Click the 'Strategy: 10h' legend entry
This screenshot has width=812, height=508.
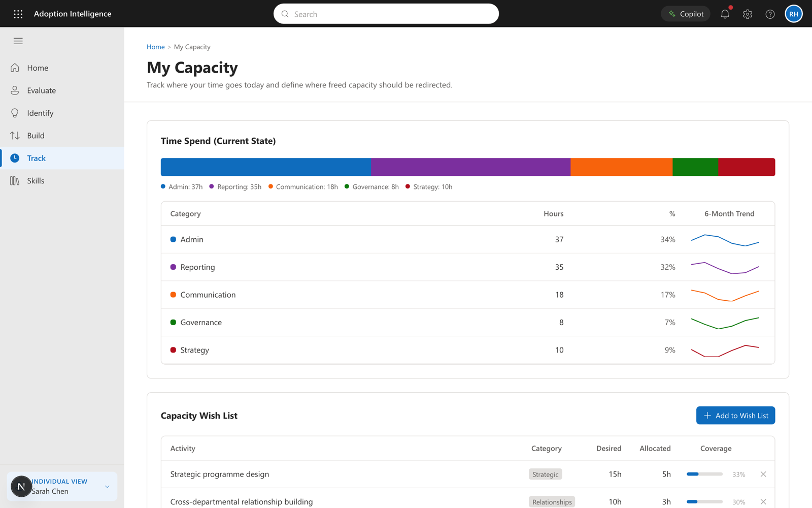(x=429, y=187)
